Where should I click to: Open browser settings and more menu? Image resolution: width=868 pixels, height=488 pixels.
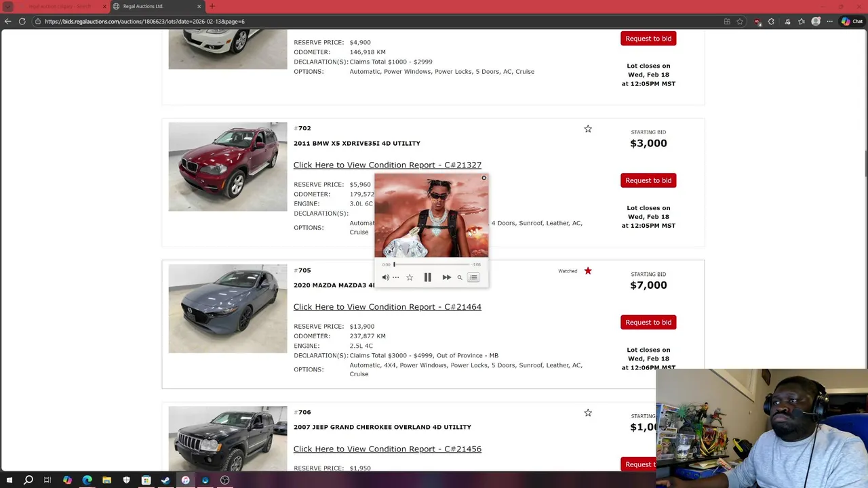point(829,21)
